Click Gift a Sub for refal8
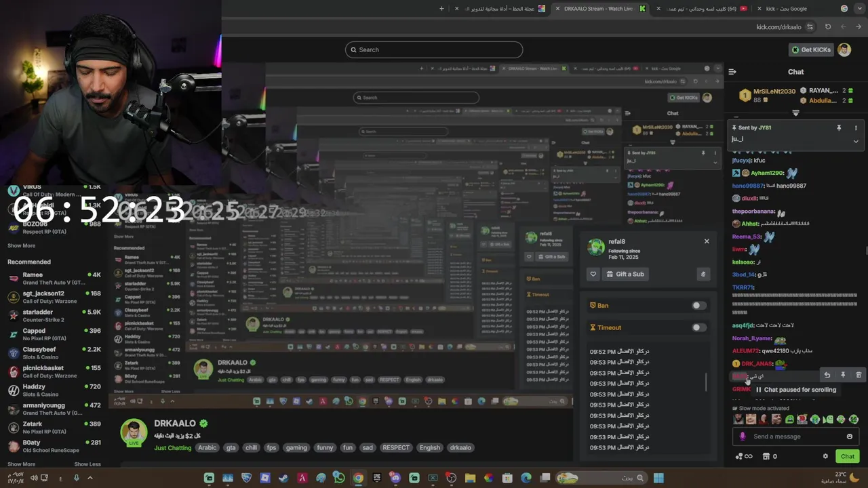 pos(625,274)
